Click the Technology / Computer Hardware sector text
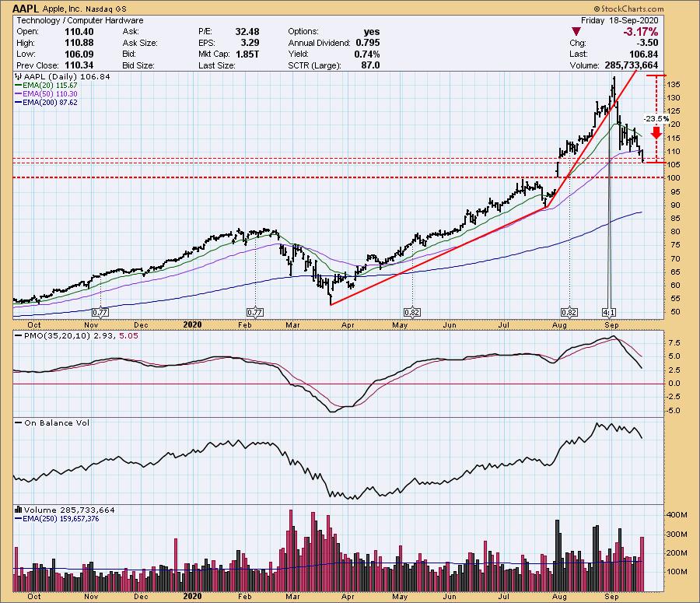This screenshot has width=700, height=603. tap(80, 20)
